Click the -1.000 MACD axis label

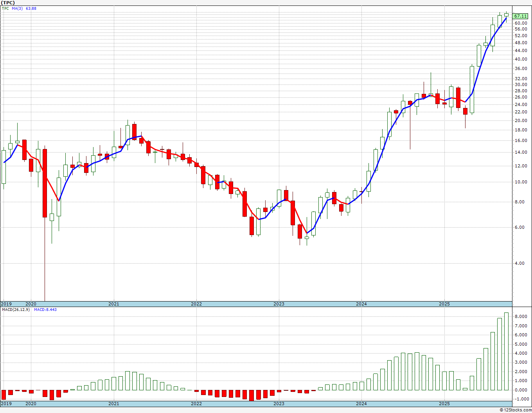520,399
